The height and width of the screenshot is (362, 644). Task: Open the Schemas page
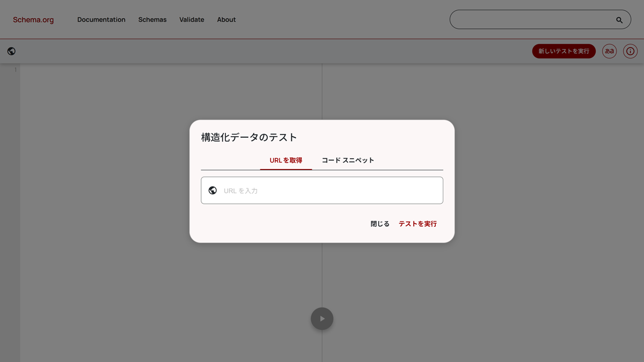pyautogui.click(x=152, y=19)
